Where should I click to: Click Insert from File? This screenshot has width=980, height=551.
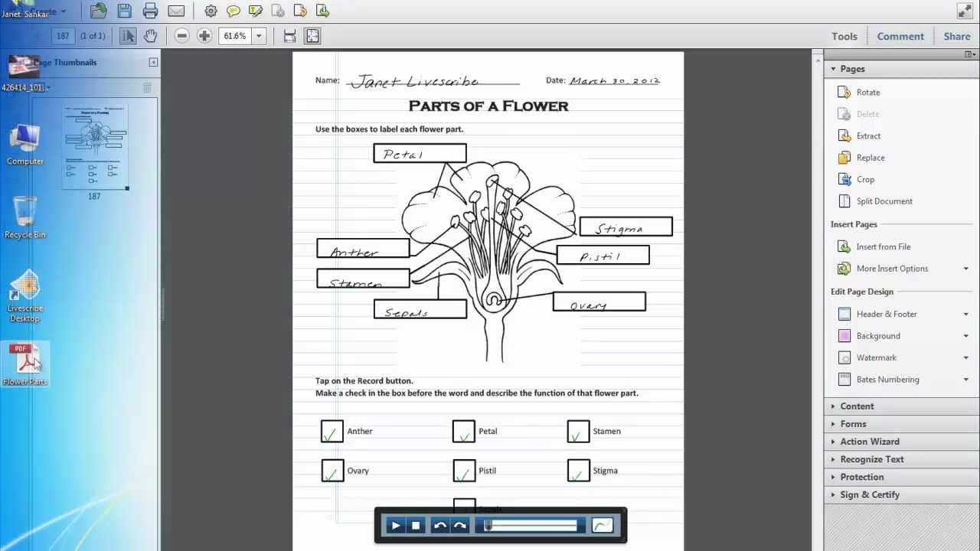883,246
